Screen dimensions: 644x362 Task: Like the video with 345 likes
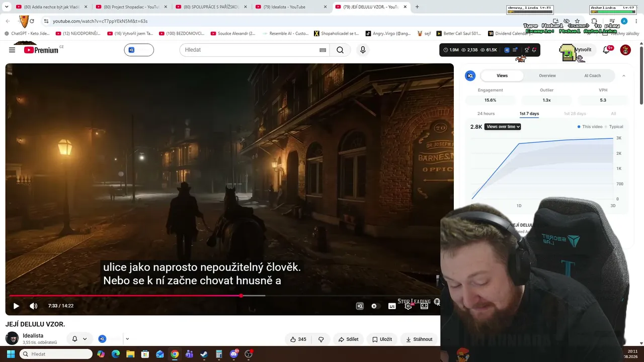pyautogui.click(x=298, y=339)
